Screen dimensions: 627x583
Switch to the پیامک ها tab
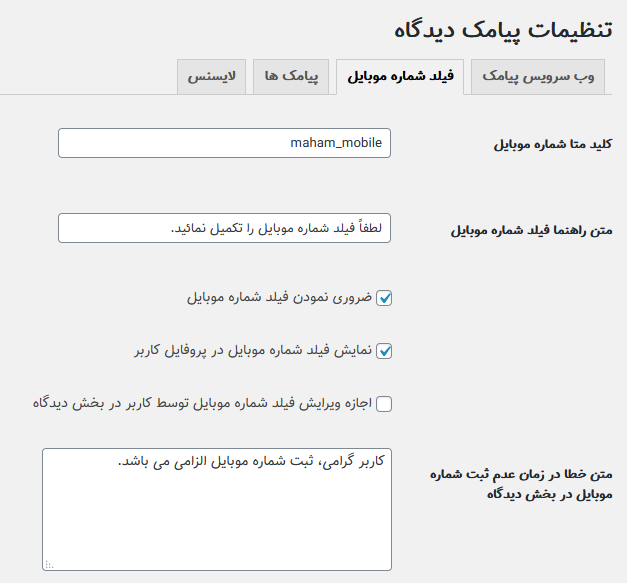[x=291, y=77]
